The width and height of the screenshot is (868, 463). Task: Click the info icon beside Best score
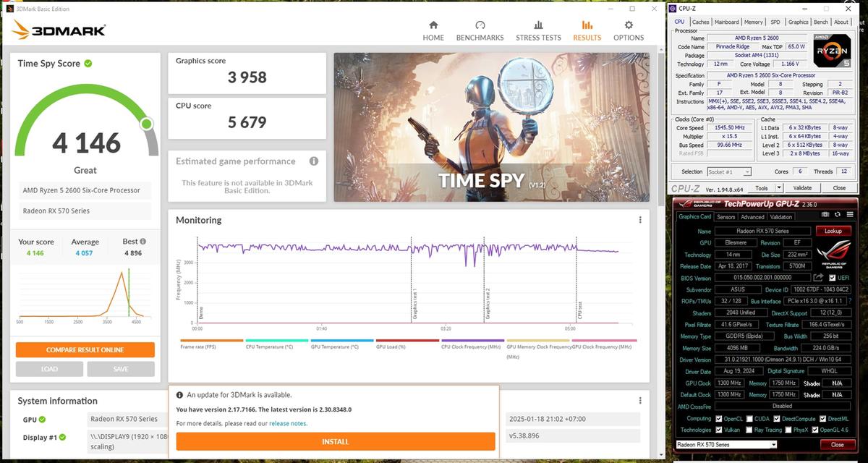click(x=143, y=242)
